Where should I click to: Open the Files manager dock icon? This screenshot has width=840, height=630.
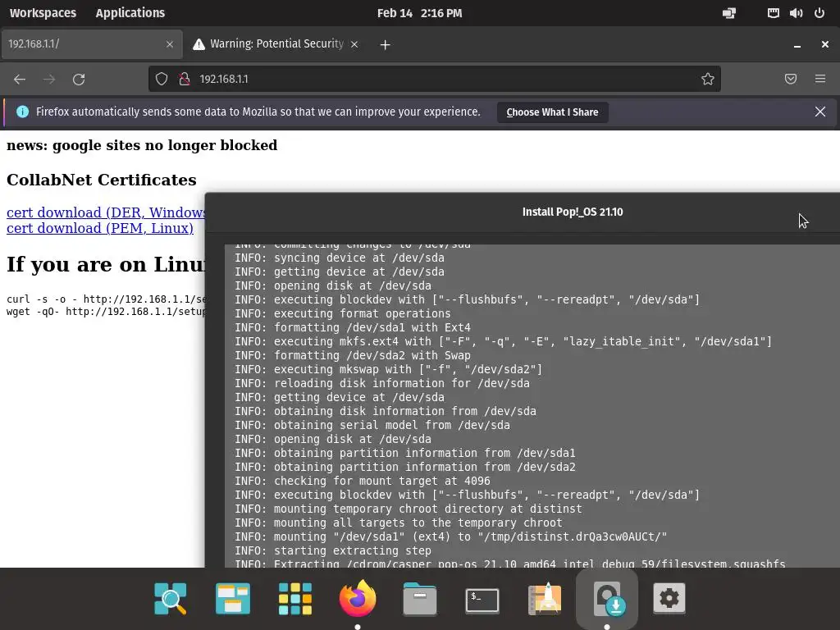pos(420,598)
